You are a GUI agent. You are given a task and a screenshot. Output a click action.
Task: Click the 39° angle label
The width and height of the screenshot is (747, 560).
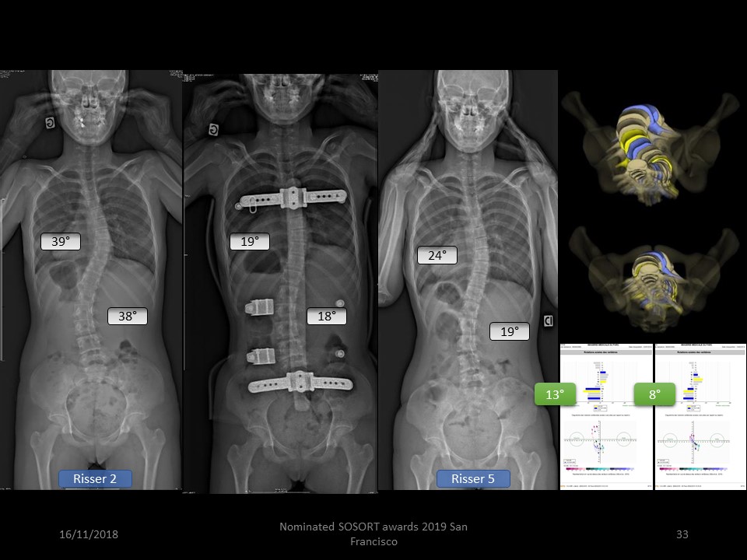pos(61,242)
